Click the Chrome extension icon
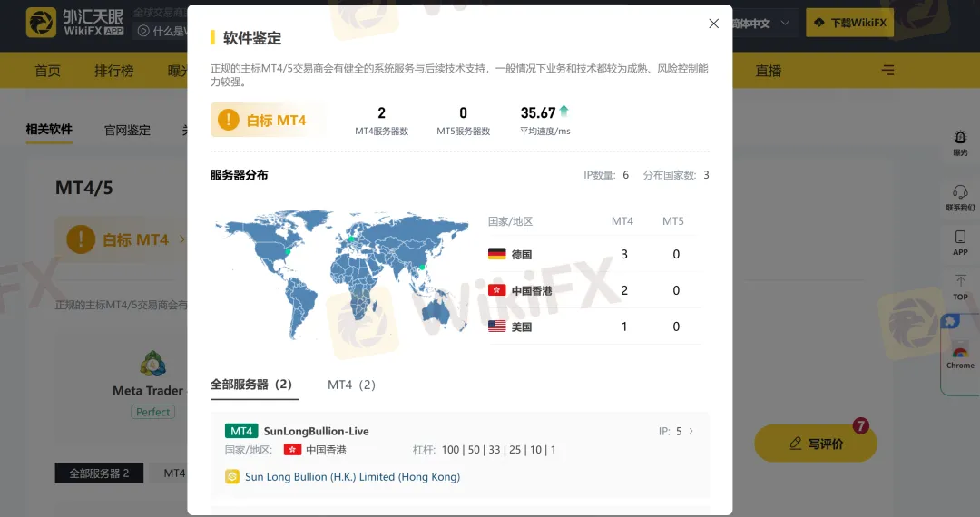 click(960, 356)
